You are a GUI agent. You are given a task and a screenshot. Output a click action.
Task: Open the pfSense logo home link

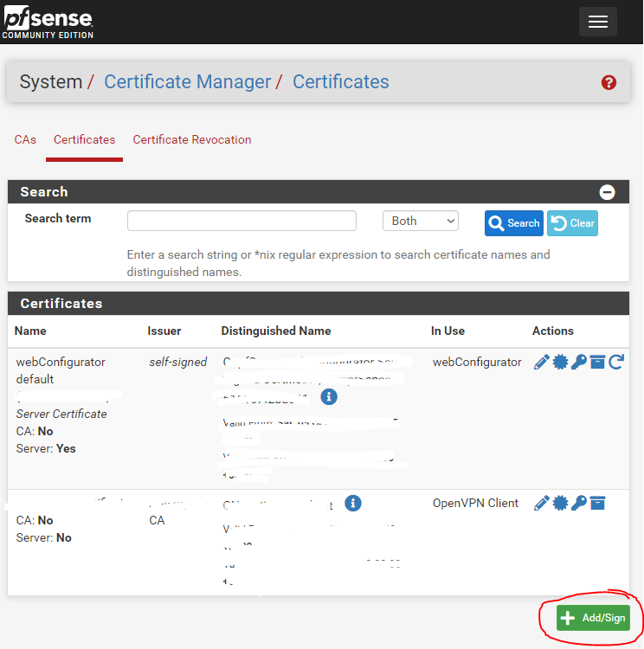(x=48, y=22)
